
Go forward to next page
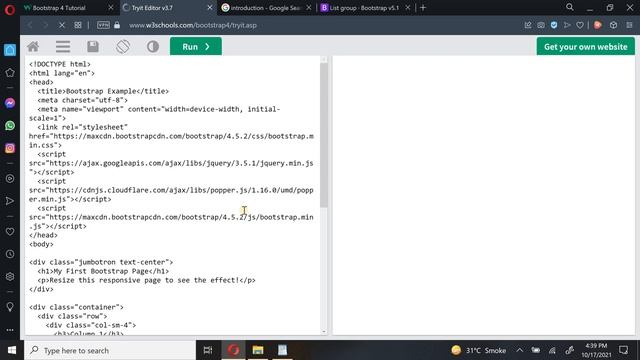(46, 25)
